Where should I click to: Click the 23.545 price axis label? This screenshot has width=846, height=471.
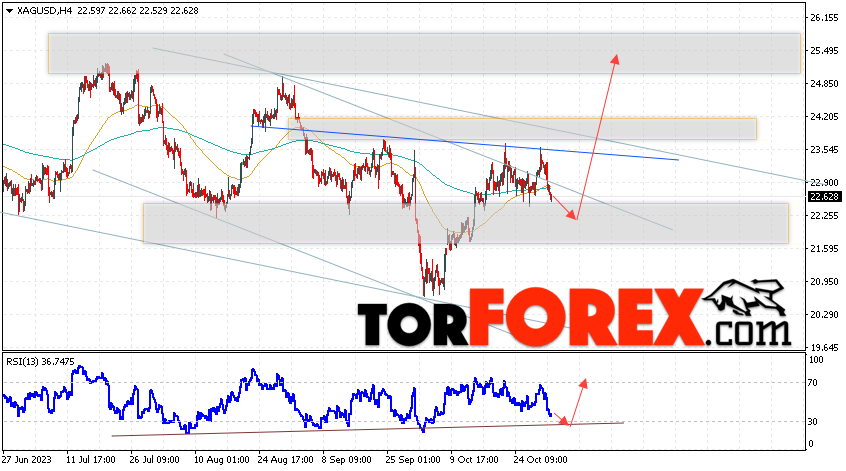pyautogui.click(x=824, y=149)
